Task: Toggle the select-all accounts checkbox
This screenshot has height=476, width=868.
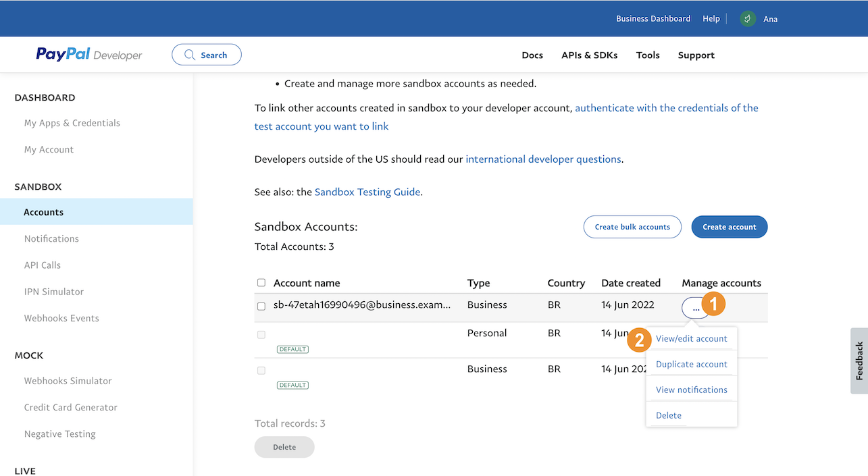Action: coord(261,283)
